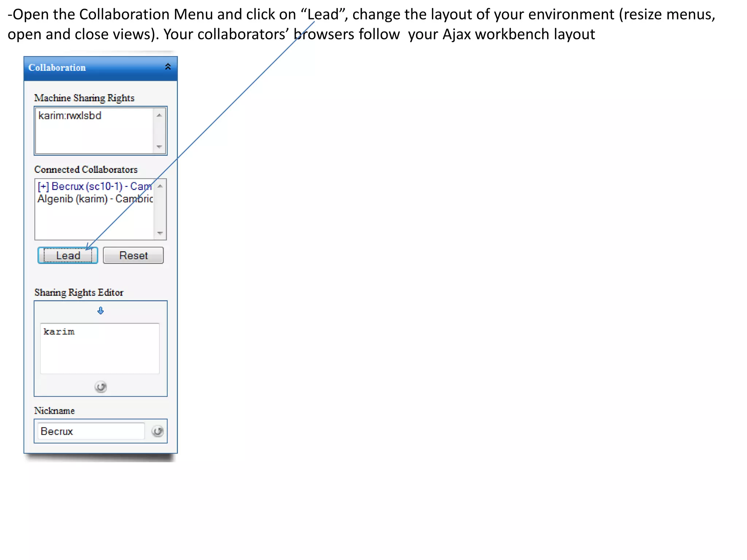This screenshot has height=560, width=747.
Task: Click refresh icon below Sharing Rights Editor
Action: 101,387
